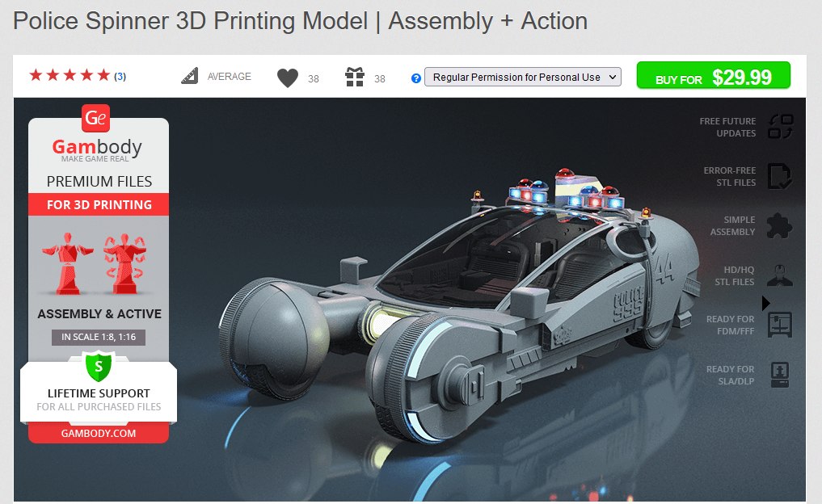Click the Ready for SLA/DLP printer icon
The height and width of the screenshot is (504, 822).
(780, 375)
